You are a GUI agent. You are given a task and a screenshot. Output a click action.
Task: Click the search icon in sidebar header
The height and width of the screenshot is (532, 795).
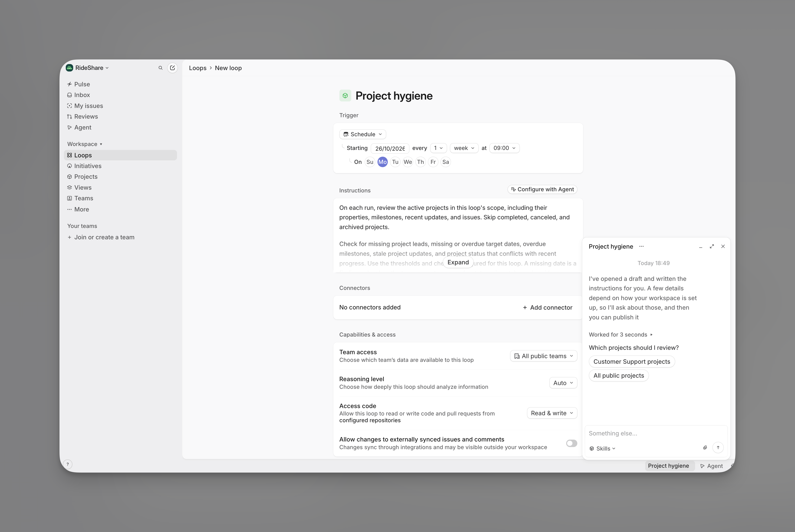tap(160, 68)
